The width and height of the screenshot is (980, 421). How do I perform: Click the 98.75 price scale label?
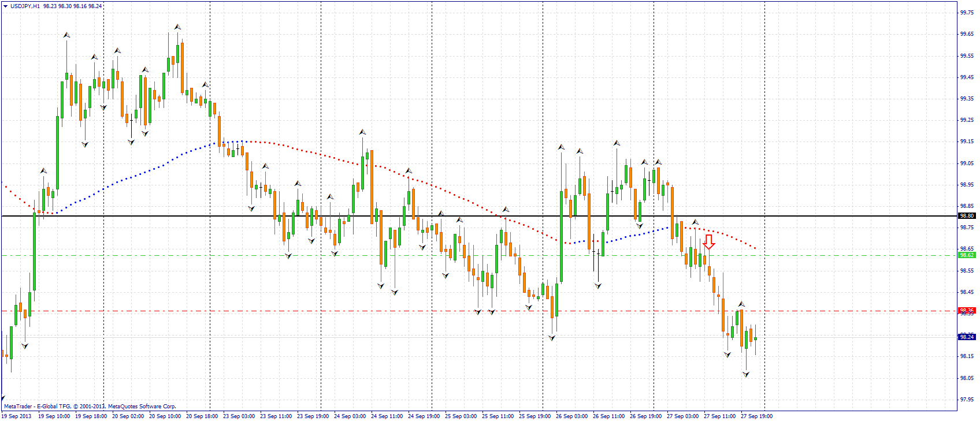coord(967,228)
